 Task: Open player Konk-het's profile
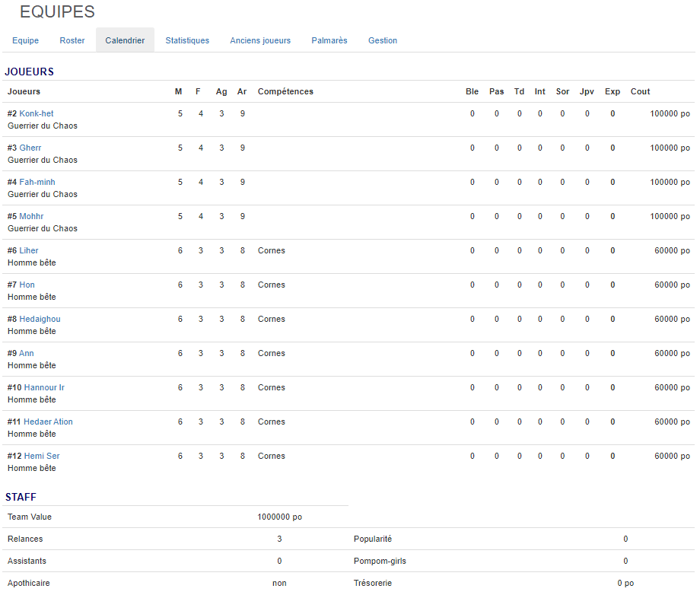pyautogui.click(x=36, y=113)
